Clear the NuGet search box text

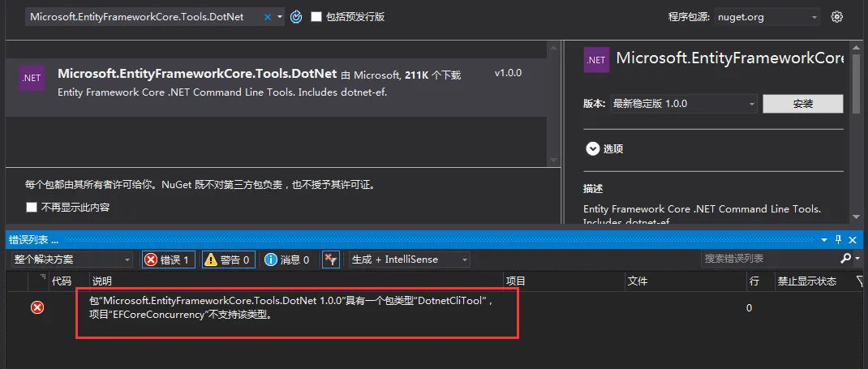coord(268,17)
